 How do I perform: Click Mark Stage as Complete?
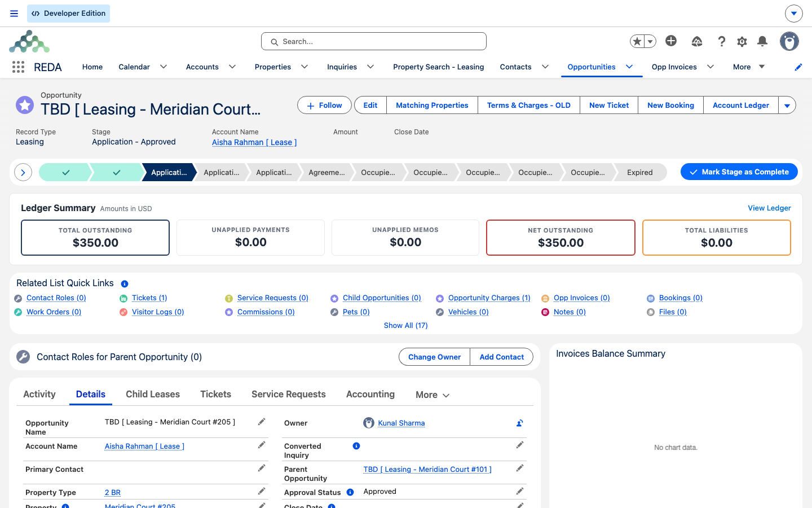click(x=739, y=172)
